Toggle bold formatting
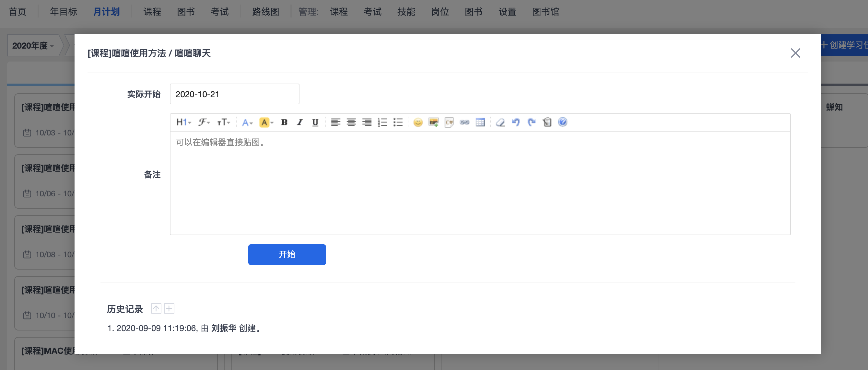868x370 pixels. 284,122
